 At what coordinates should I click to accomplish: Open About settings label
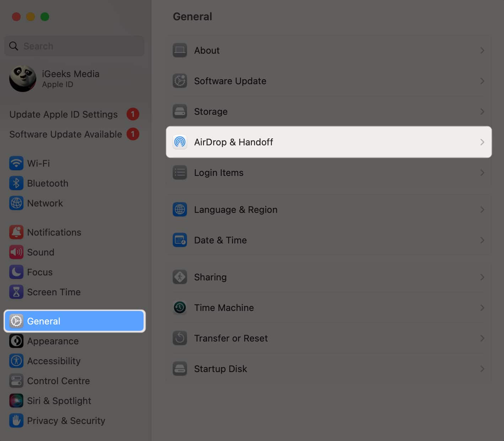point(207,50)
